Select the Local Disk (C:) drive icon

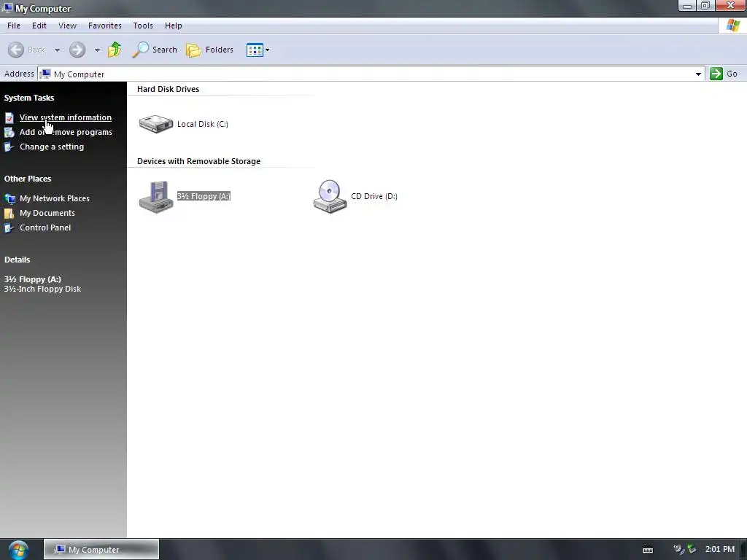point(156,124)
